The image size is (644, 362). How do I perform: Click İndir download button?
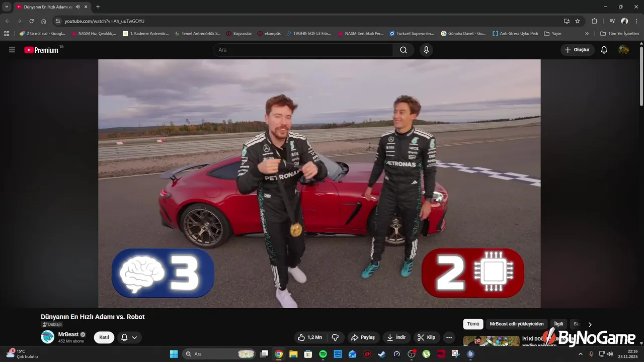point(396,337)
